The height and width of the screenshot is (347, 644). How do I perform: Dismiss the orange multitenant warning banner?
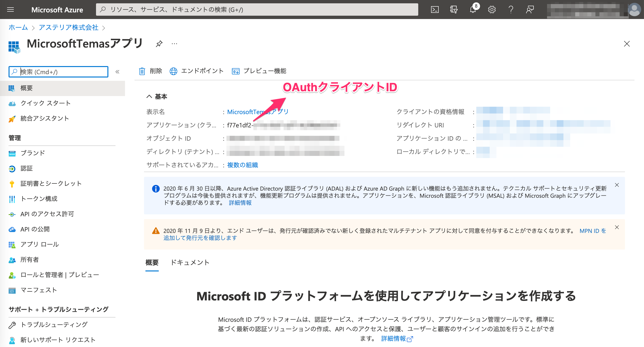(x=617, y=227)
